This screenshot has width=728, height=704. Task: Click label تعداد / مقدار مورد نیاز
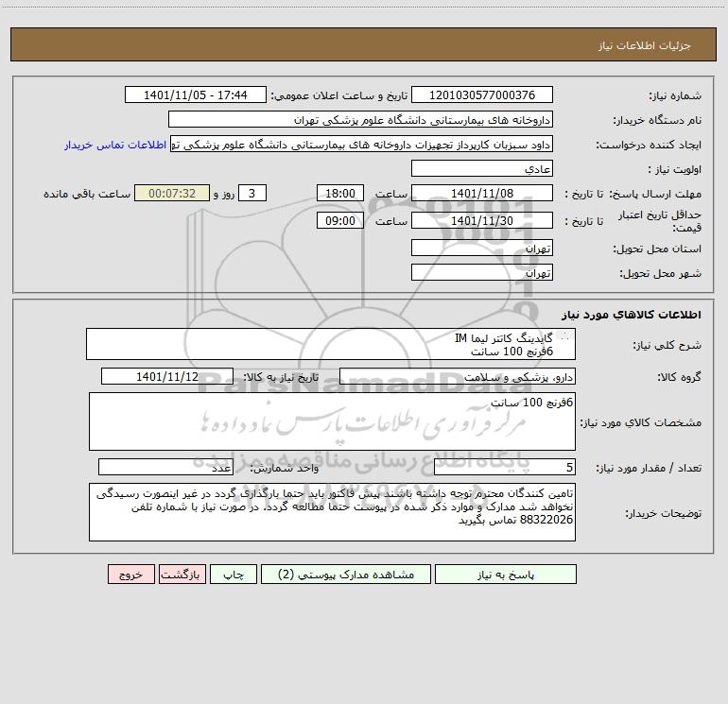(x=649, y=469)
